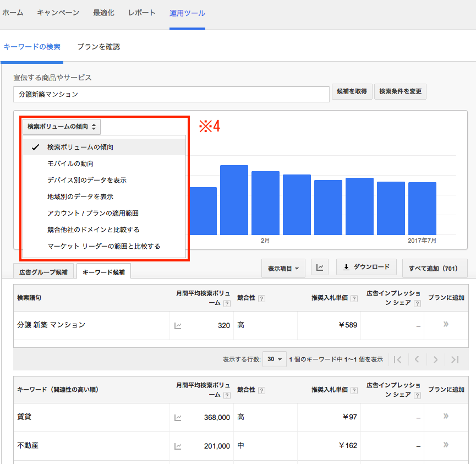Open the ホーム top navigation tab
Screen dimensions: 476x464
pos(13,13)
